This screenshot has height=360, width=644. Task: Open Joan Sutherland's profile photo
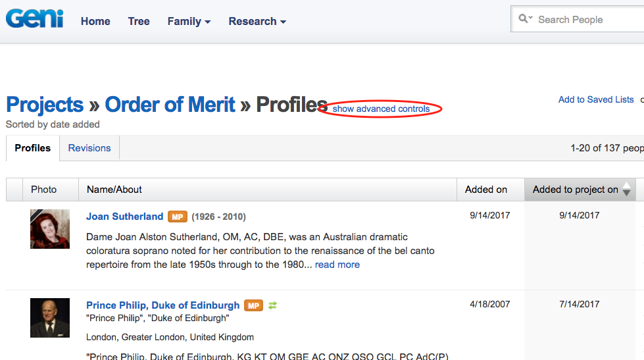tap(50, 229)
